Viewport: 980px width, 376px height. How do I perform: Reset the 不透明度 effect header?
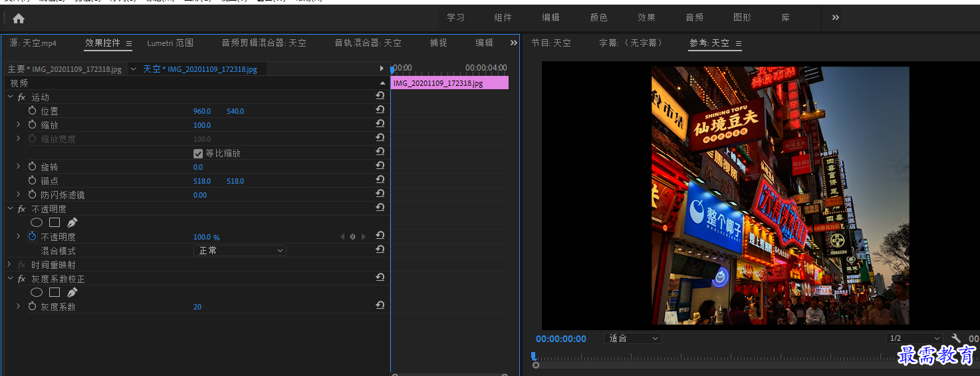(x=380, y=208)
